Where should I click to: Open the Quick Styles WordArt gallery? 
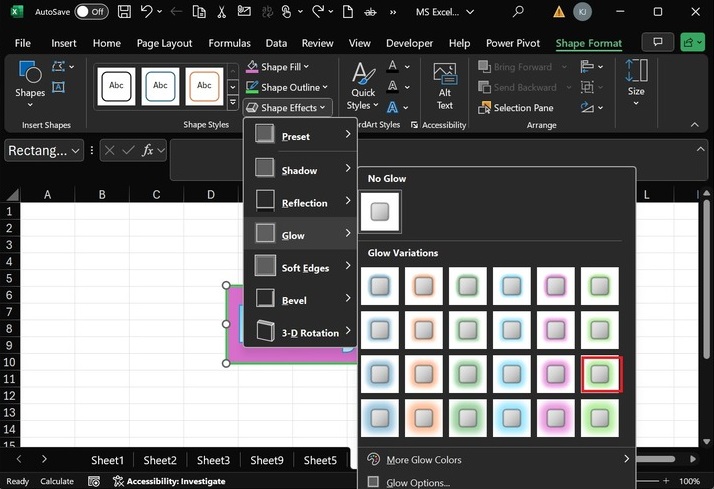362,85
